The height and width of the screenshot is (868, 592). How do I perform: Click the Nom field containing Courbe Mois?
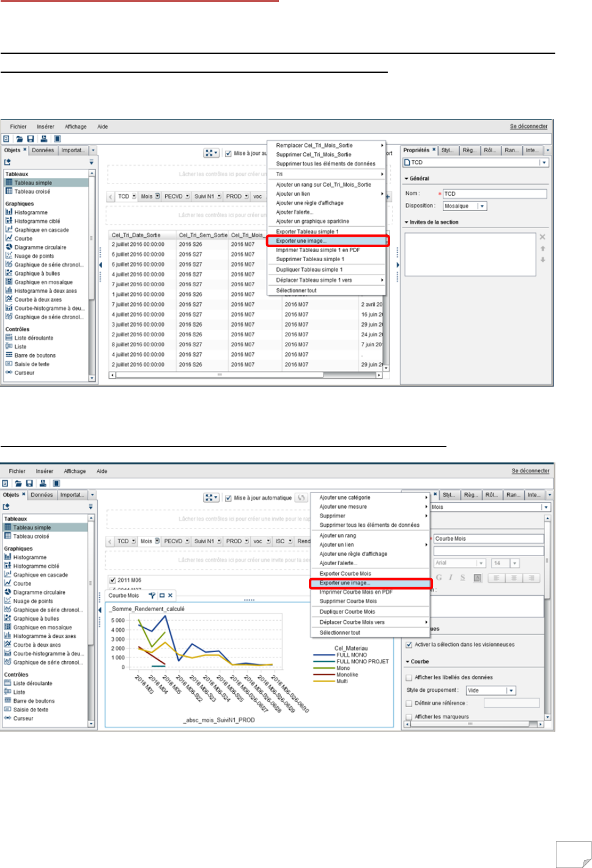(x=489, y=539)
